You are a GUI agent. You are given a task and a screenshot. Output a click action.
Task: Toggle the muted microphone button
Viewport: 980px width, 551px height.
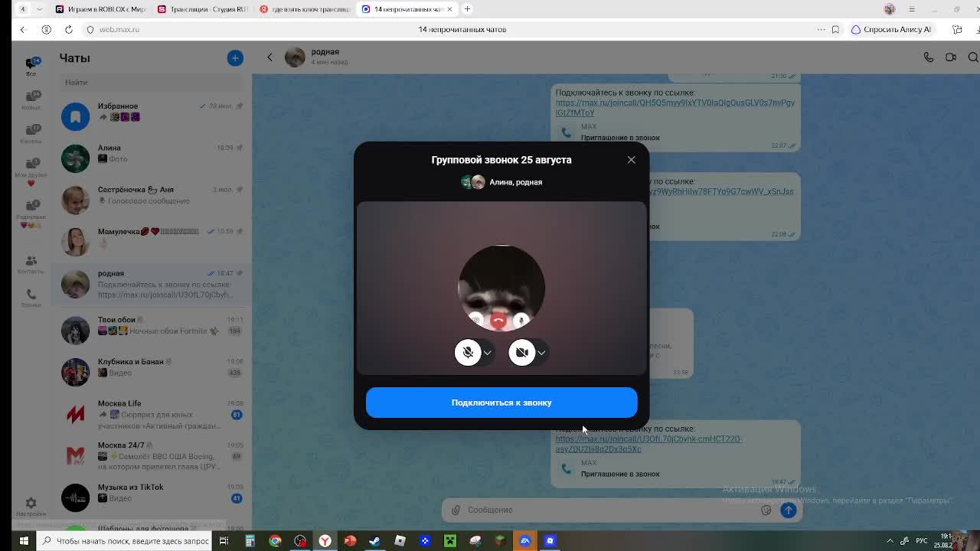point(468,352)
